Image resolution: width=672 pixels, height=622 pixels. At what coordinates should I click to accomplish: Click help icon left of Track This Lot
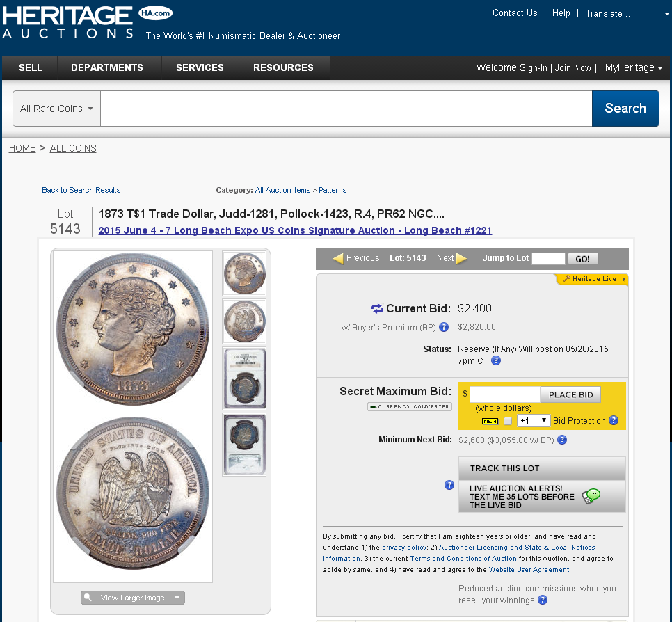point(449,485)
